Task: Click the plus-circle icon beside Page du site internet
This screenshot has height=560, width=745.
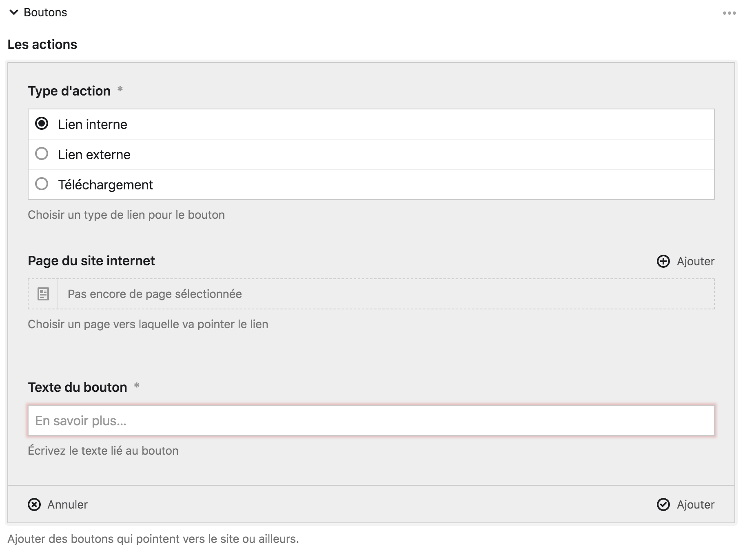Action: click(663, 261)
